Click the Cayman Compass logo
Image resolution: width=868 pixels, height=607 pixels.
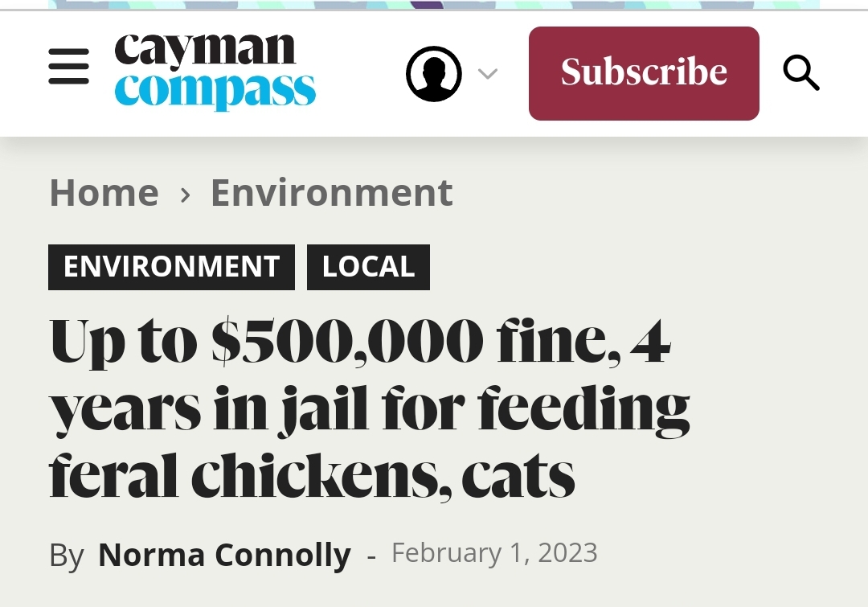point(215,71)
